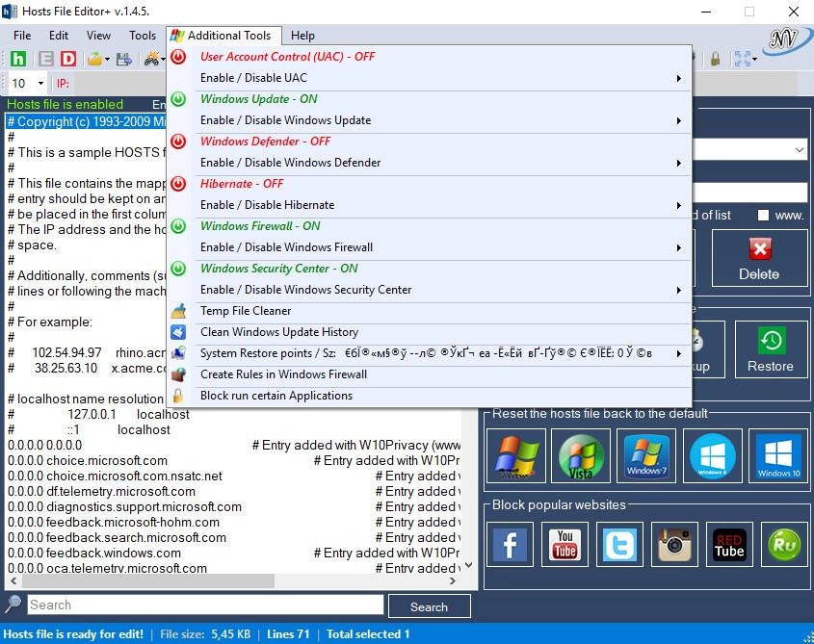This screenshot has width=814, height=644.
Task: Click the green Windows Update power icon
Action: click(x=178, y=98)
